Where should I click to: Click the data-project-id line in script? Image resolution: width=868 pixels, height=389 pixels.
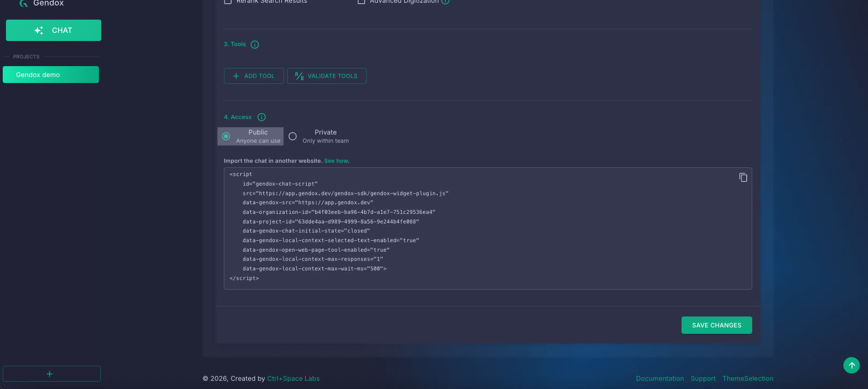point(331,222)
